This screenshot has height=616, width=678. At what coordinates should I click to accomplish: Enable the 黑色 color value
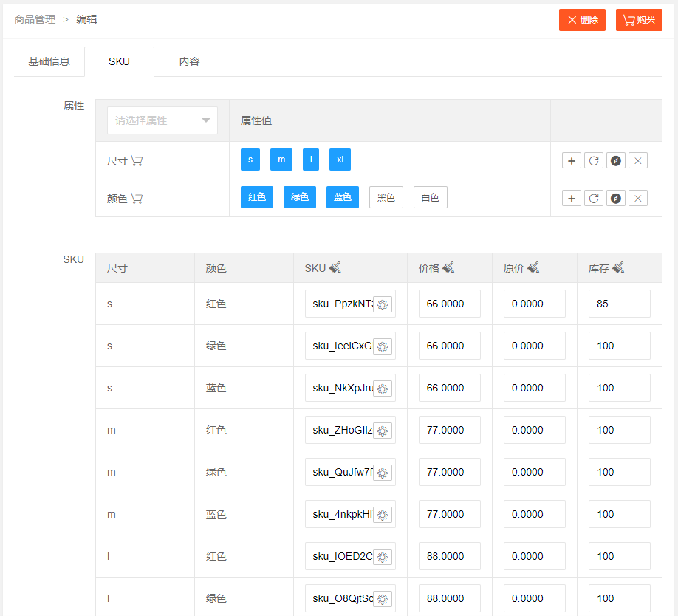[x=386, y=197]
